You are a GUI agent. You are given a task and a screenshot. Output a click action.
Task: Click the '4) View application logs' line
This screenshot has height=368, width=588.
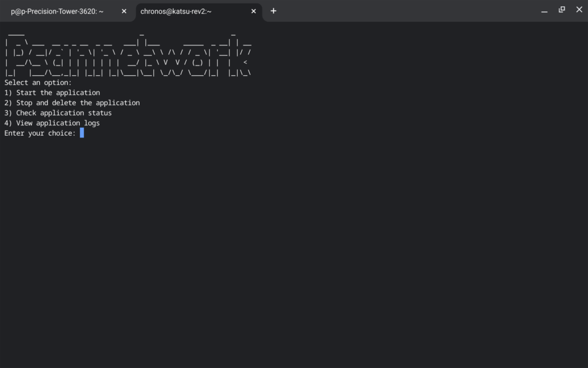click(x=52, y=123)
